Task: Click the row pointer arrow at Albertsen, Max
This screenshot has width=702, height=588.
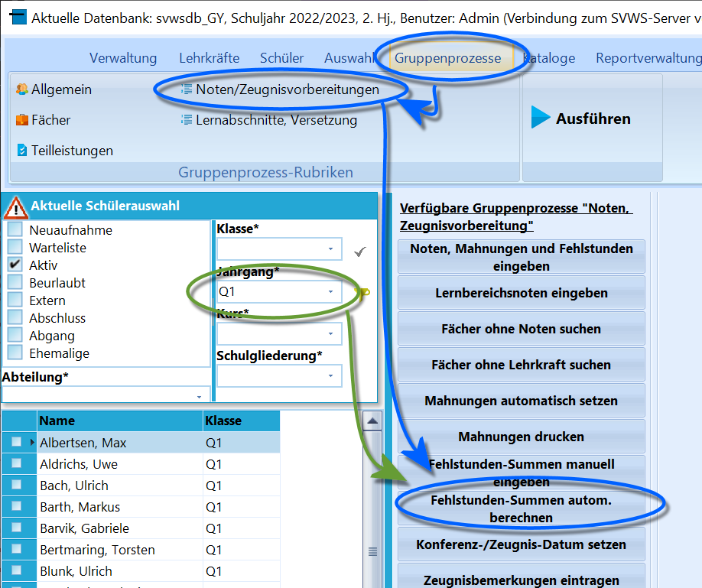Action: coord(32,442)
